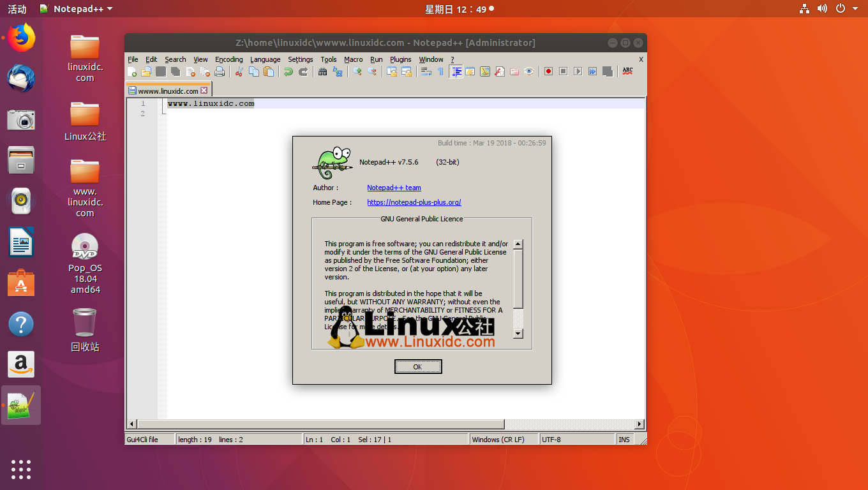The image size is (868, 490).
Task: Toggle synchronize horizontal scrolling icon
Action: [x=407, y=71]
